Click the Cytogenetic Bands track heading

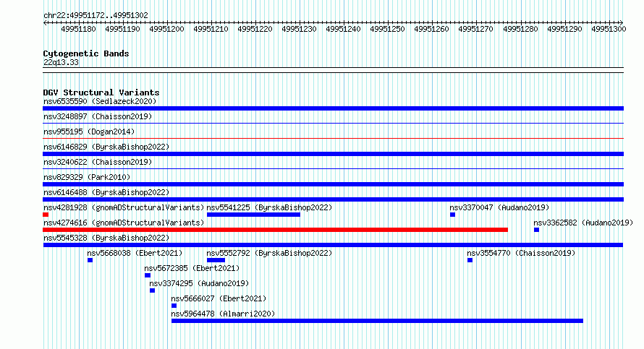click(86, 53)
